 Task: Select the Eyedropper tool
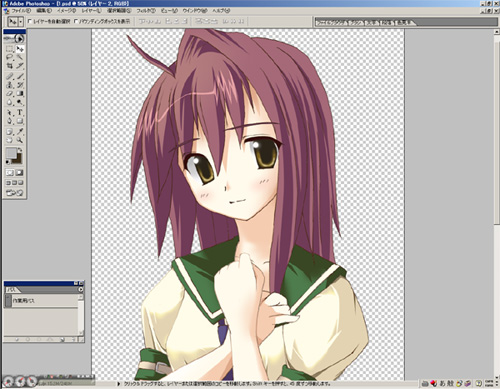[x=20, y=132]
